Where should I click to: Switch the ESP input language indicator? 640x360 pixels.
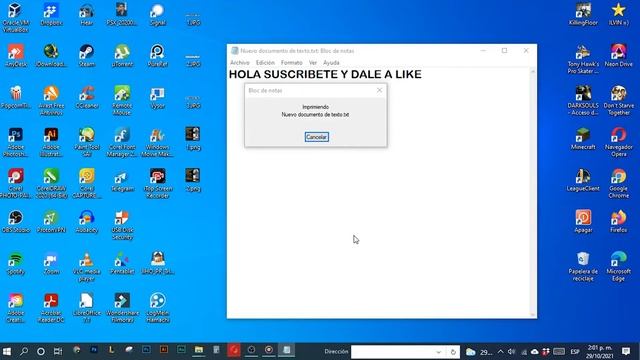pyautogui.click(x=575, y=351)
